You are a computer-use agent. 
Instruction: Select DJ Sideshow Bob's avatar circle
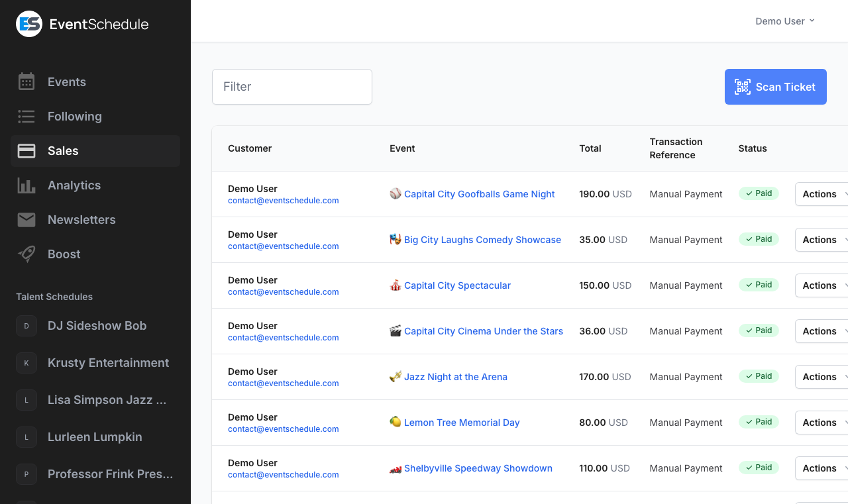tap(26, 326)
